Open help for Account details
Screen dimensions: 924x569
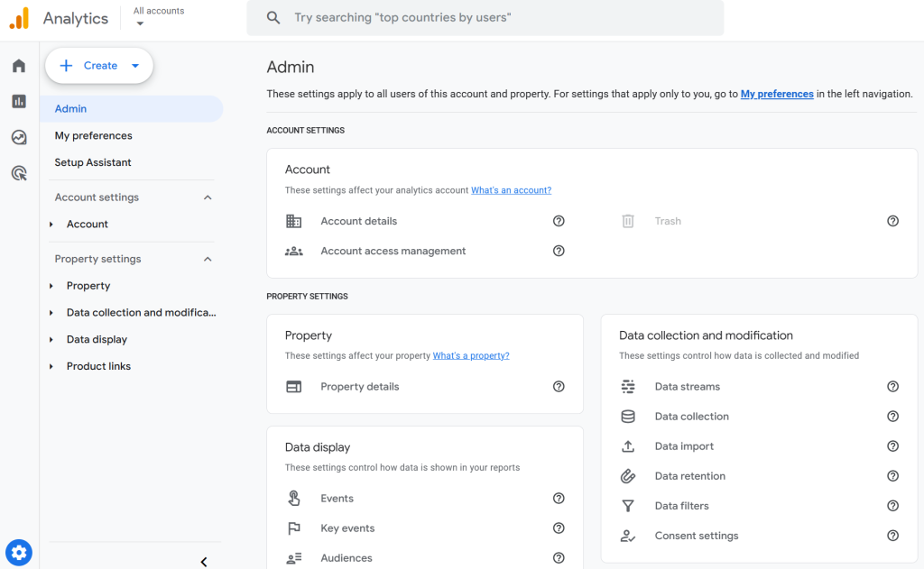(x=559, y=221)
